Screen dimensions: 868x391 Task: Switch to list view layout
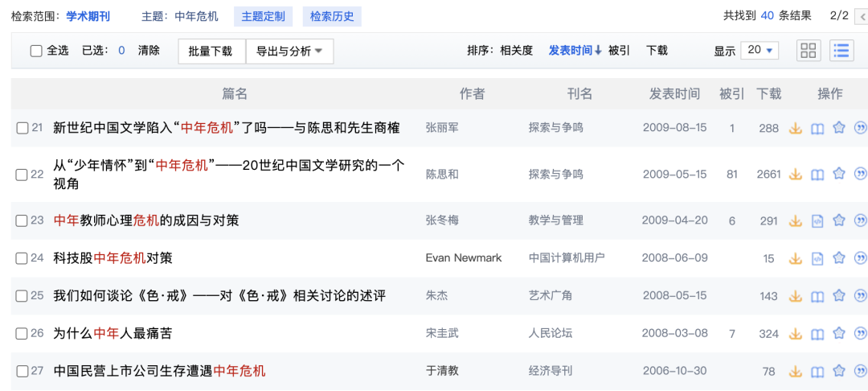[841, 51]
